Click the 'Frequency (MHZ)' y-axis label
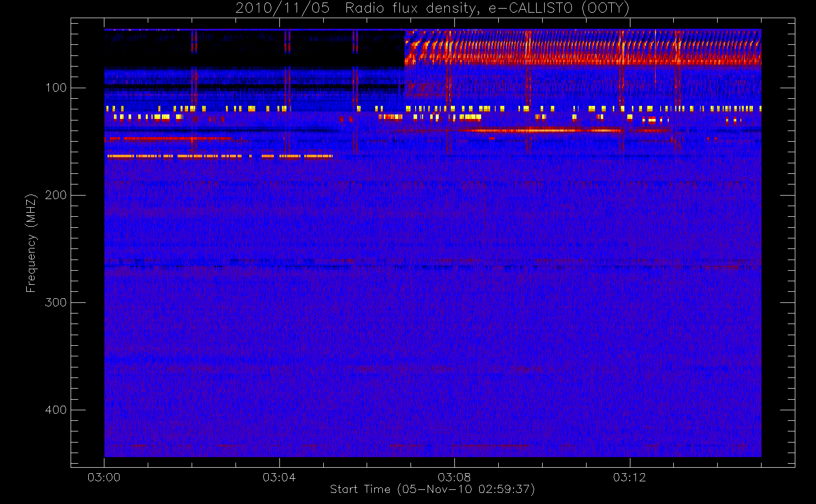This screenshot has height=504, width=816. [x=31, y=243]
